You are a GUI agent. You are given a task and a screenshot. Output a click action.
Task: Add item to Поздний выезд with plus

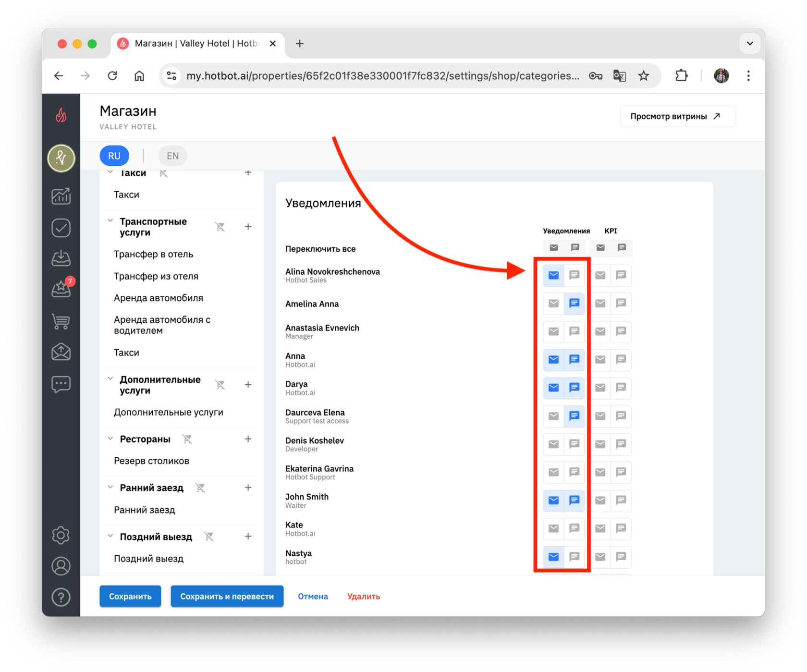point(248,537)
